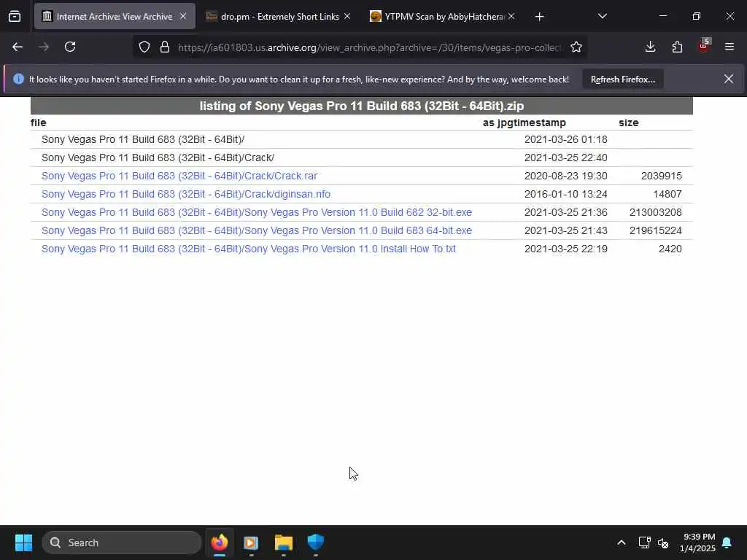Select the timestamp 2021-03-25 21:43

point(565,230)
